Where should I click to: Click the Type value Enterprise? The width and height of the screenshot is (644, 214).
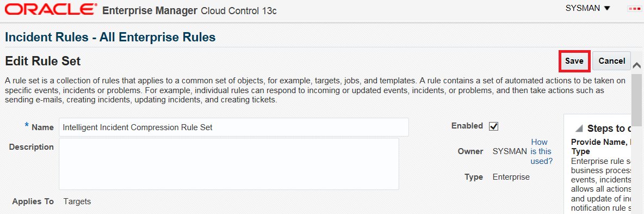pyautogui.click(x=511, y=177)
